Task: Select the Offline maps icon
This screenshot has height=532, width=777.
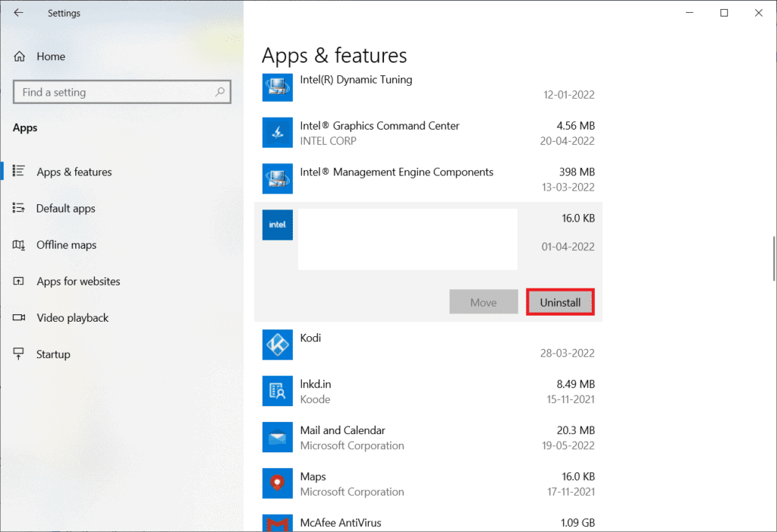Action: tap(18, 244)
